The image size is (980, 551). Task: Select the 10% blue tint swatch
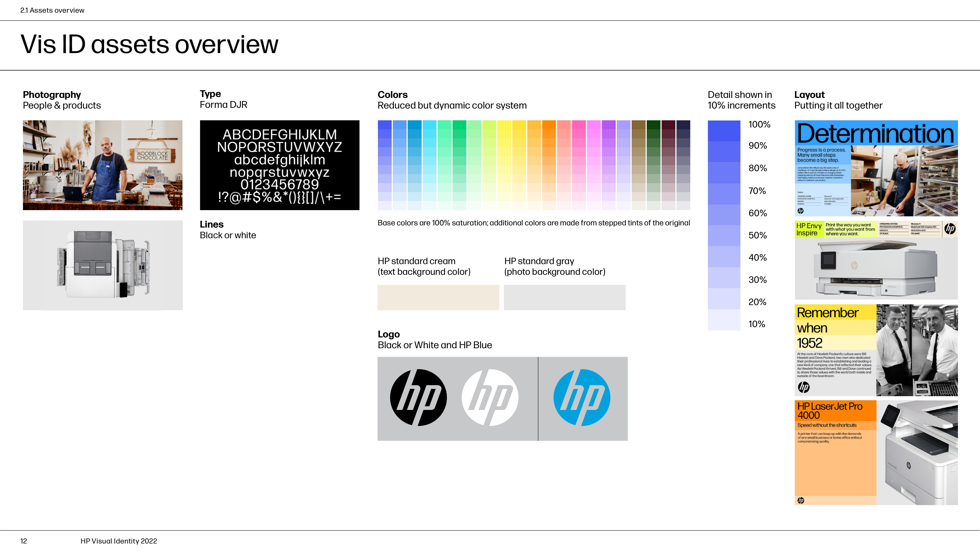pos(724,320)
